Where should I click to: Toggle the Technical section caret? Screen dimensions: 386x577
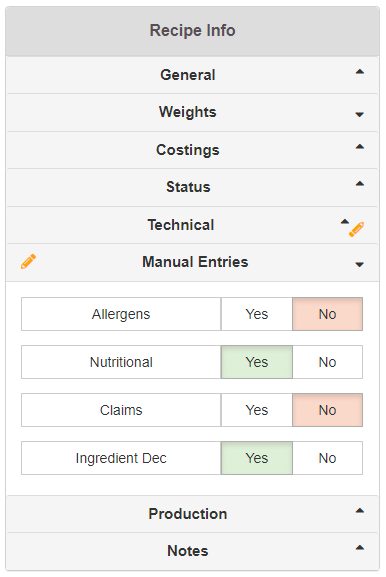click(x=344, y=221)
